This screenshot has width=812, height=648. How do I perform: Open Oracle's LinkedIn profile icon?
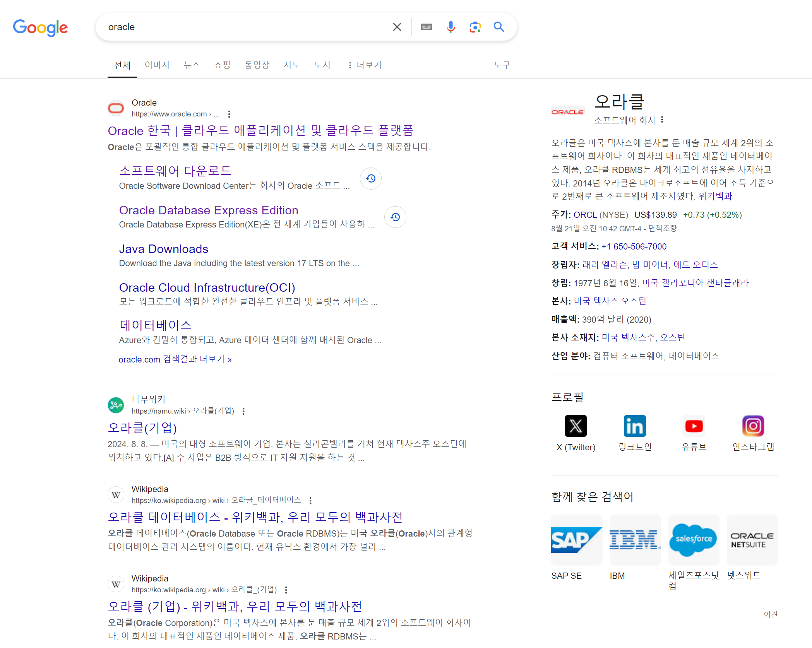click(x=635, y=426)
